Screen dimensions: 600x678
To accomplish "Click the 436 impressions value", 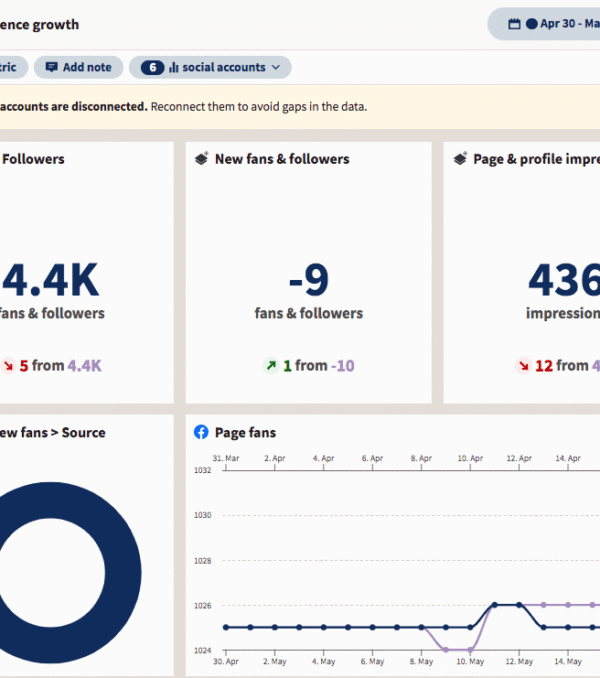I will tap(564, 280).
